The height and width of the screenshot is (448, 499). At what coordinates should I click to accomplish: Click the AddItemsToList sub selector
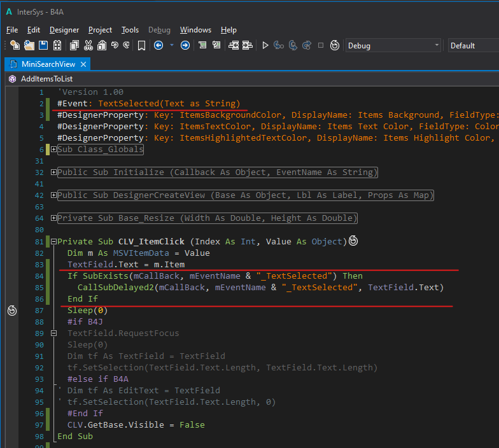(x=46, y=79)
